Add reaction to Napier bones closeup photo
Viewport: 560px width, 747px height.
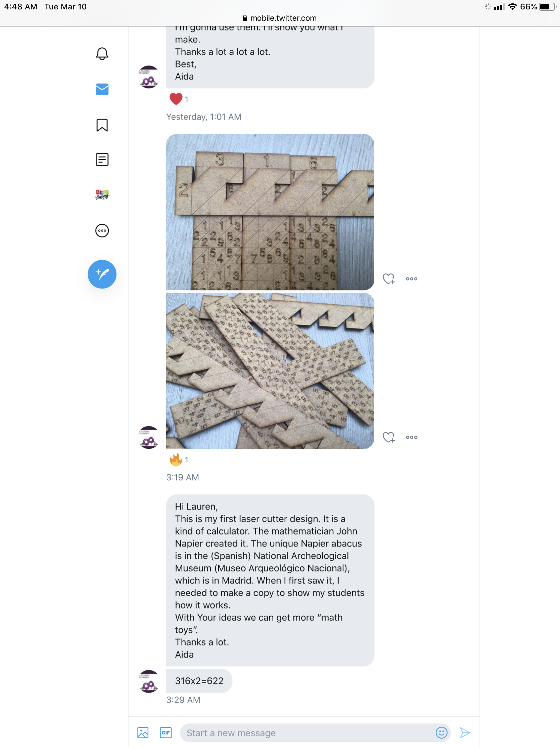pyautogui.click(x=388, y=279)
